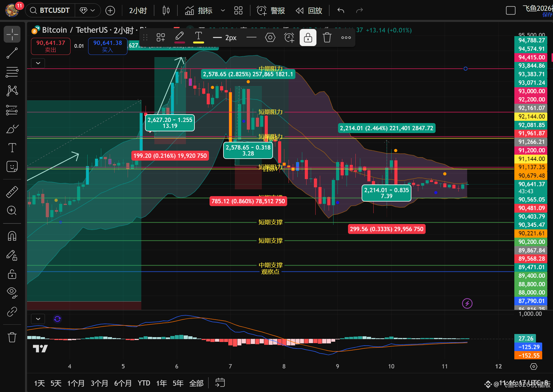
Task: Start bar 回放 replay mode
Action: 309,11
